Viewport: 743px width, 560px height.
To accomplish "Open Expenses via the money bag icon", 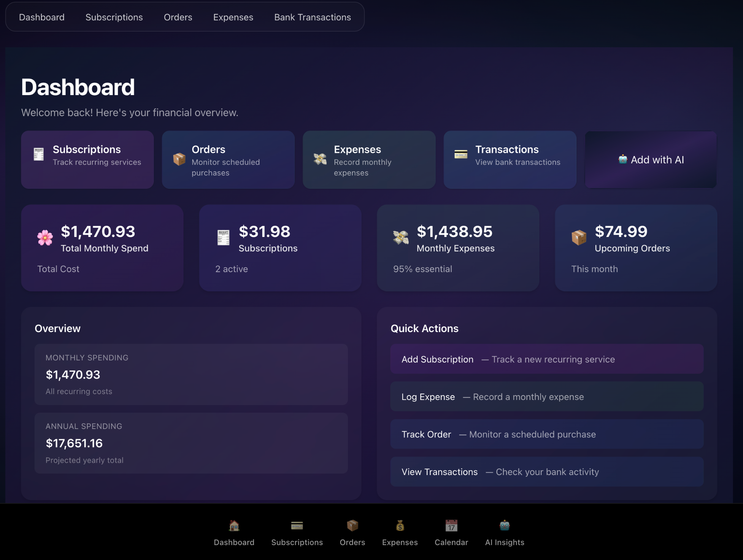I will pos(399,526).
